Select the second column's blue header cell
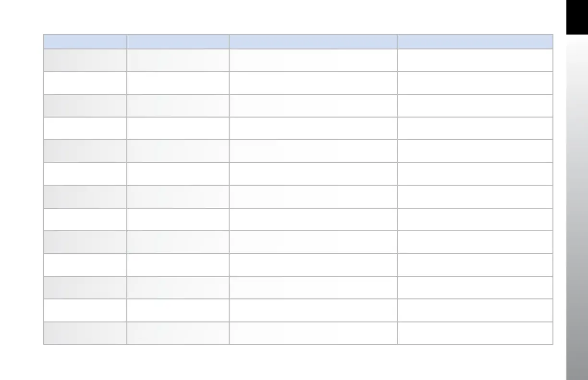Screen dimensions: 588x380 (x=178, y=41)
